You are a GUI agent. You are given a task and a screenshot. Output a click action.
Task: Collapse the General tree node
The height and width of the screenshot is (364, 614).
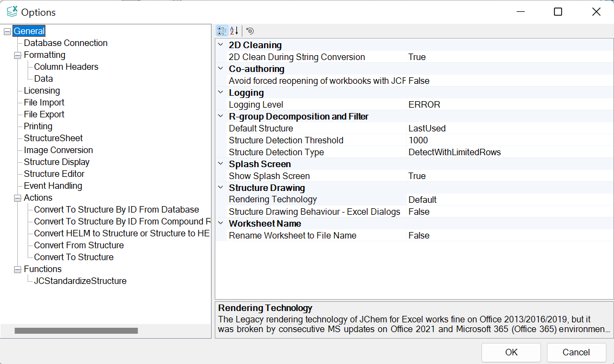(x=7, y=31)
